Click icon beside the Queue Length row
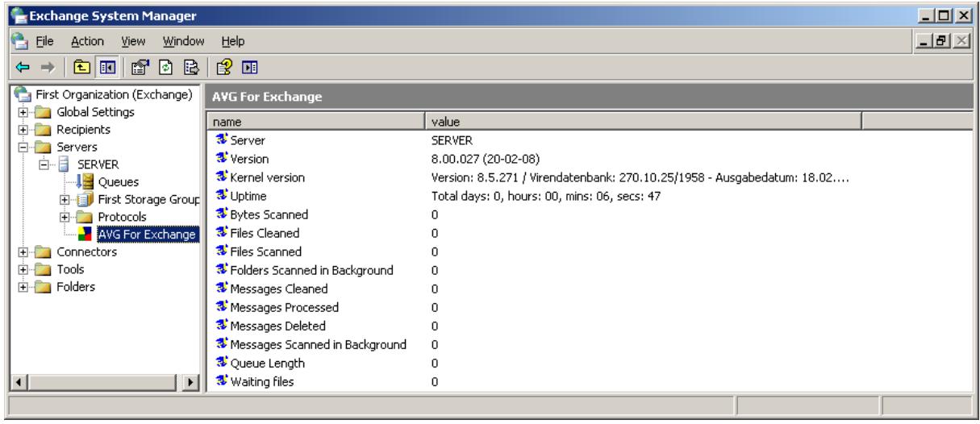 click(221, 363)
